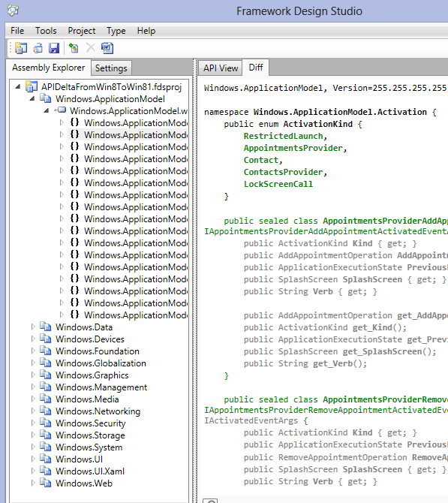
Task: Select the Windows.Networking tree label
Action: click(x=98, y=411)
